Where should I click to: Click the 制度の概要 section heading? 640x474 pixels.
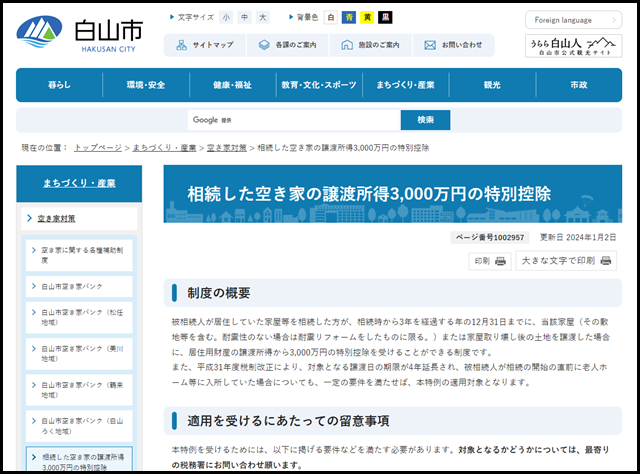click(219, 293)
